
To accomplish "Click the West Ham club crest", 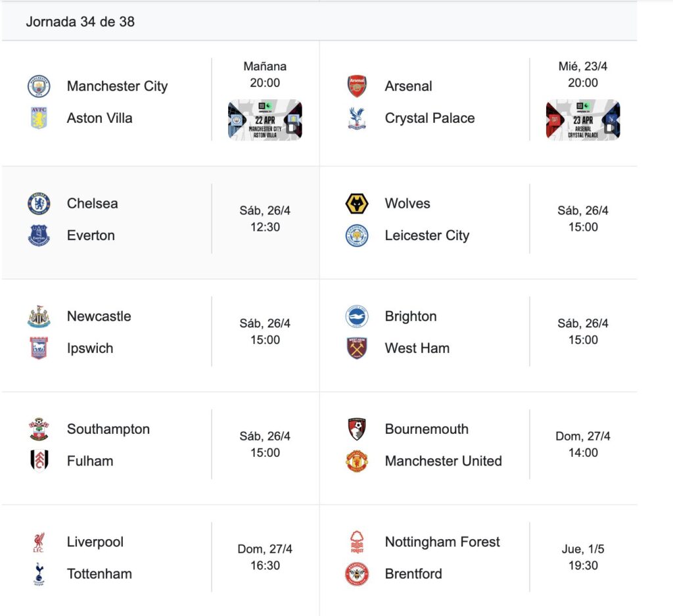I will (357, 348).
